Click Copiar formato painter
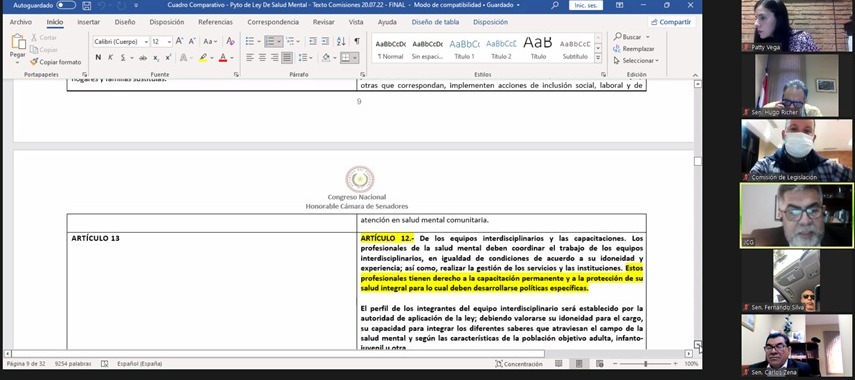 (56, 62)
